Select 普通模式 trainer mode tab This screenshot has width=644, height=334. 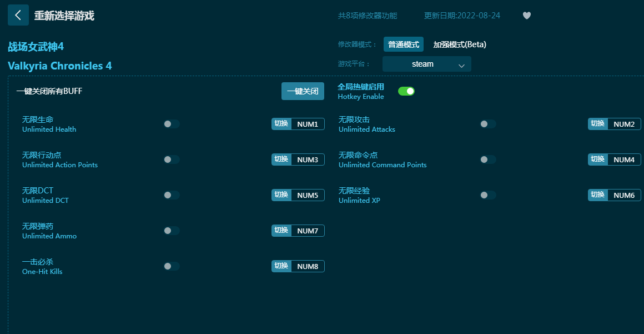click(x=403, y=44)
